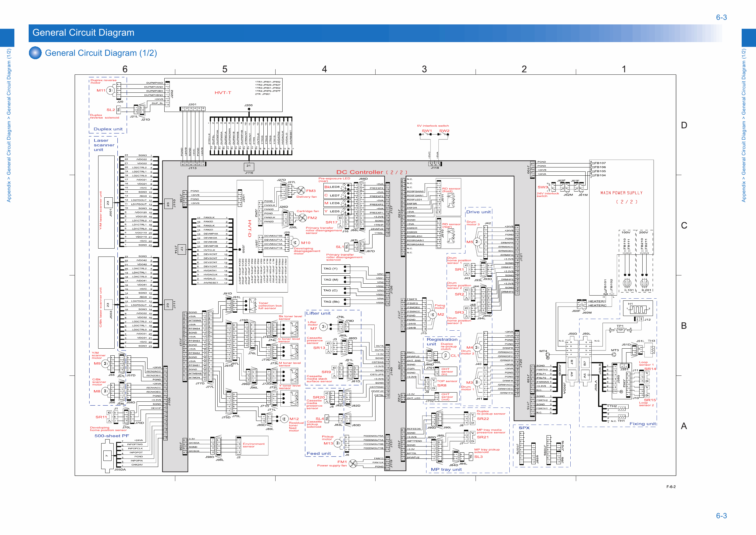
Task: Click the 'General Circuit Diagram' banner heading
Action: (x=83, y=33)
